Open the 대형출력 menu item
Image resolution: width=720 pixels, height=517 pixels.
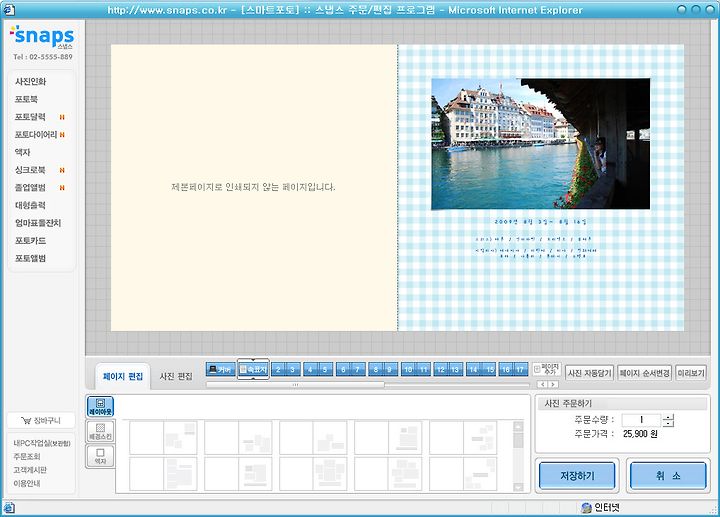(x=30, y=205)
